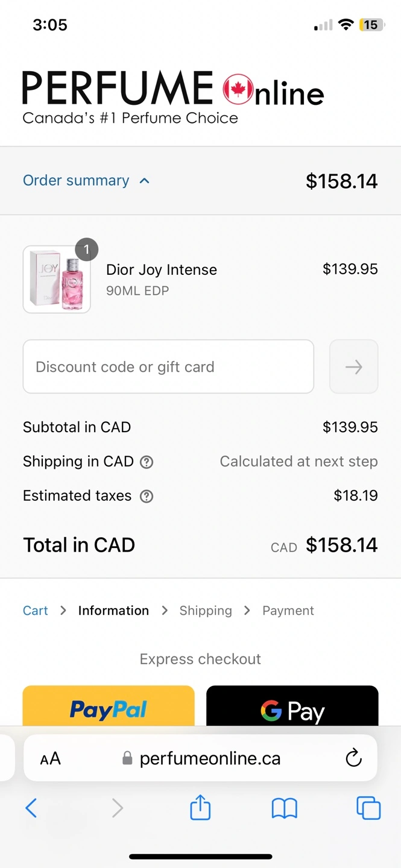Select the Payment breadcrumb step

point(288,611)
